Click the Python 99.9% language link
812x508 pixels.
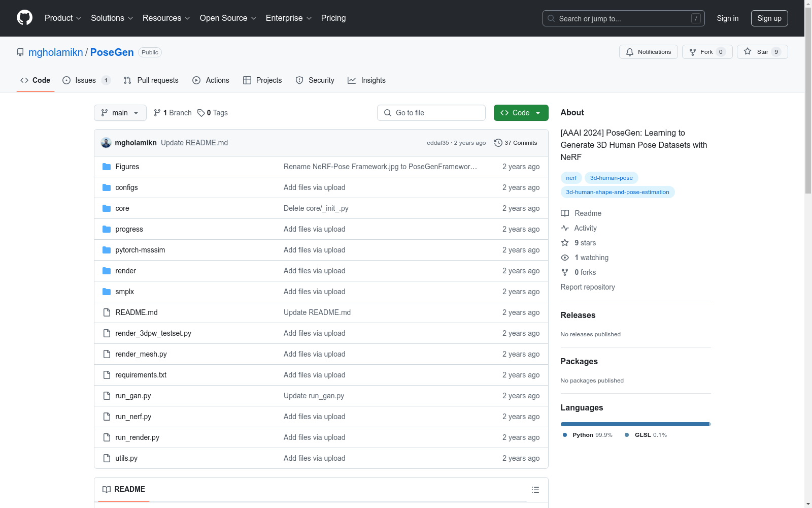click(587, 435)
